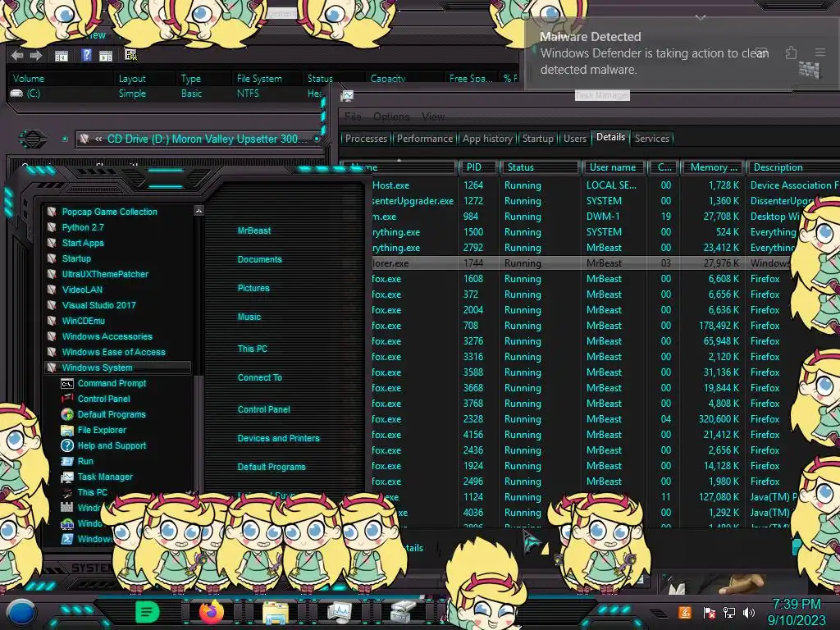Open Task Manager View menu
This screenshot has height=630, width=840.
point(433,116)
